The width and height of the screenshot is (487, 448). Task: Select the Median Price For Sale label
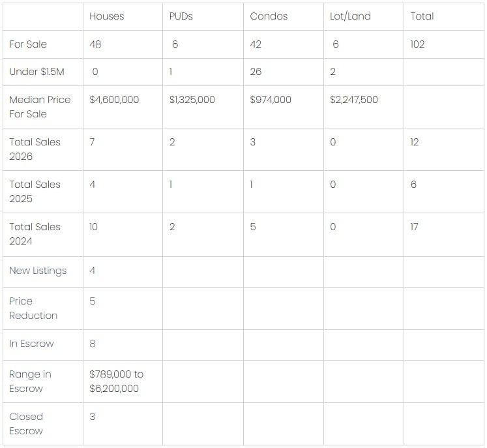[x=40, y=107]
